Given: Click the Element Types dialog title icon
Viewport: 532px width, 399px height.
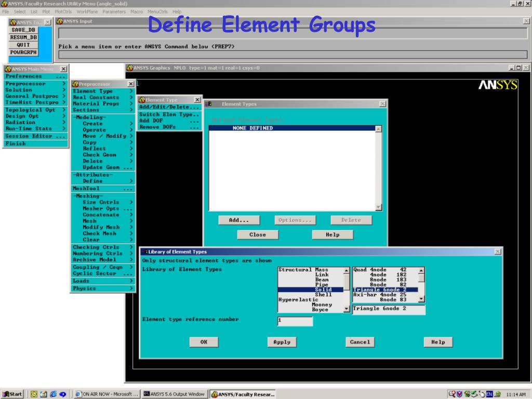Looking at the screenshot, I should (208, 104).
